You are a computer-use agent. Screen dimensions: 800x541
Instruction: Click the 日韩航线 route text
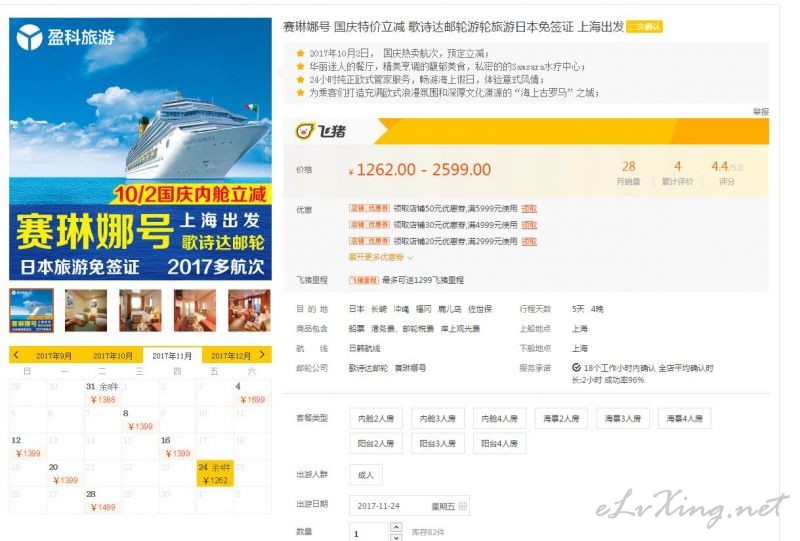click(x=364, y=349)
